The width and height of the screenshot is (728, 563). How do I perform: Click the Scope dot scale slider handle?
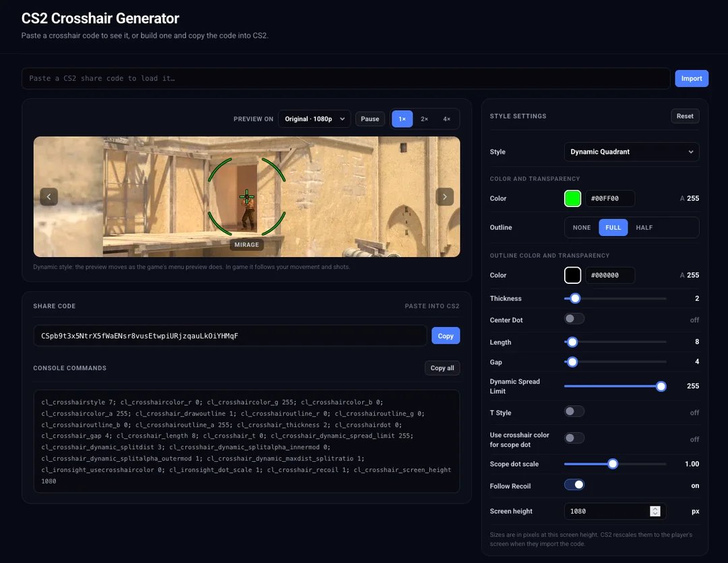(613, 464)
